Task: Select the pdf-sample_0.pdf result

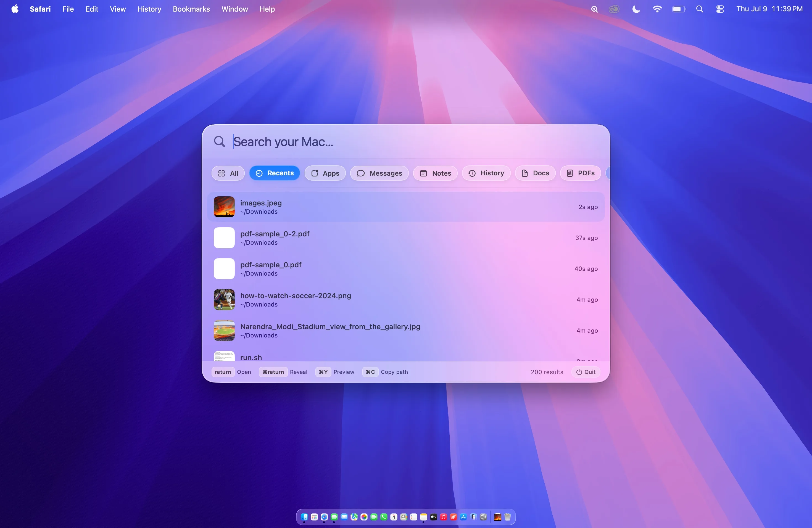Action: click(406, 269)
